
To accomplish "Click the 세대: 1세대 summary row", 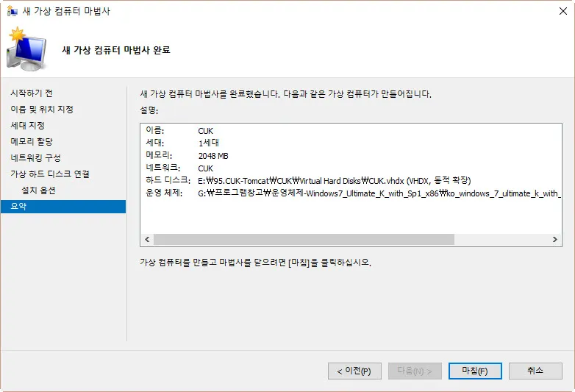I will (182, 143).
